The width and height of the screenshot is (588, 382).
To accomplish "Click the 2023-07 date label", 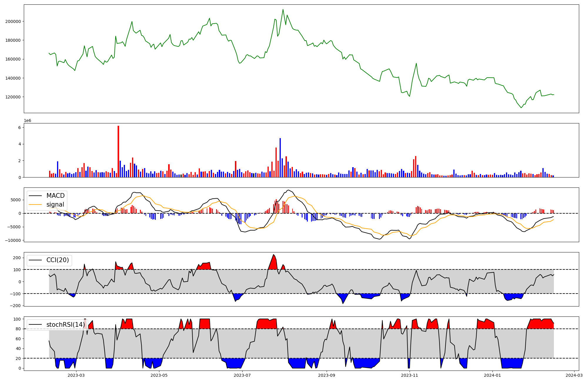I will [242, 375].
